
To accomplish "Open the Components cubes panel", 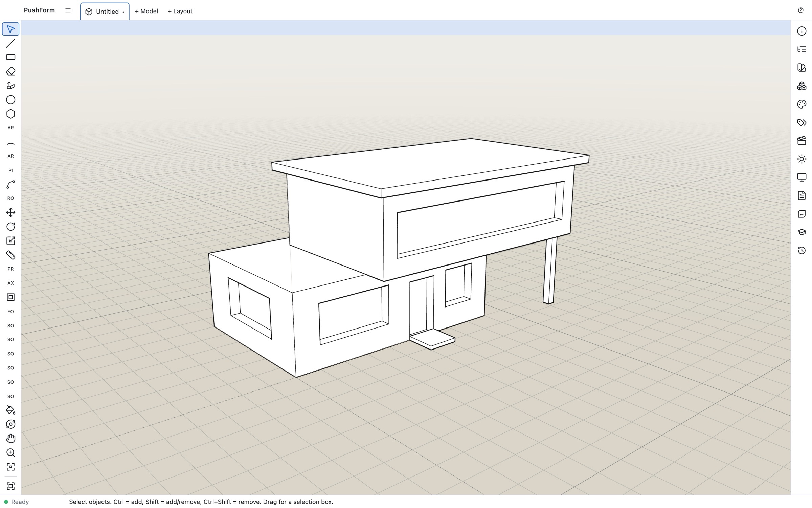I will click(x=802, y=86).
